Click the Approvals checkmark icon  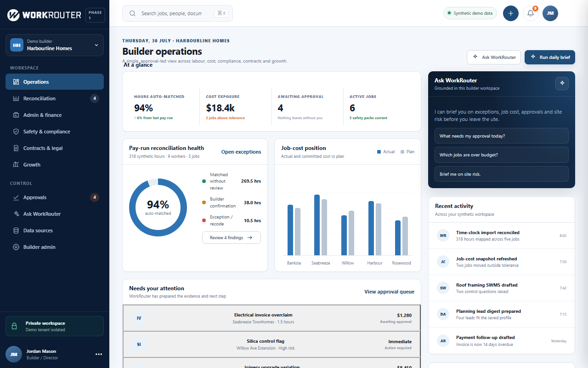pos(16,197)
